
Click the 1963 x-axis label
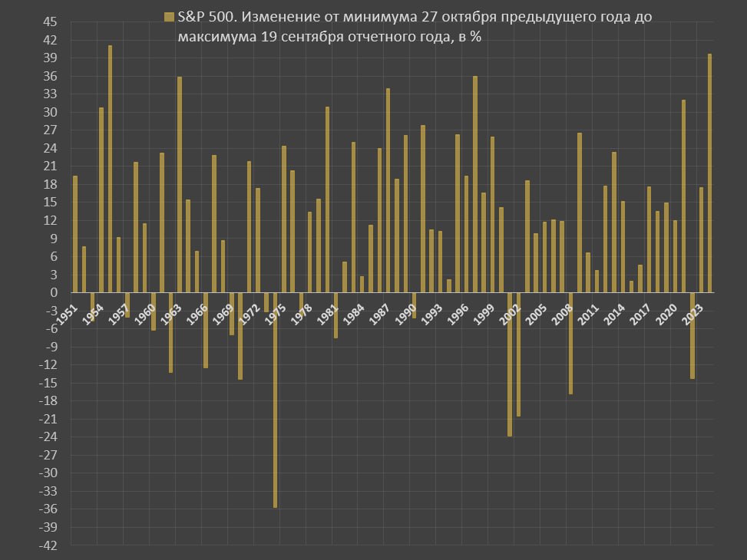[x=173, y=314]
